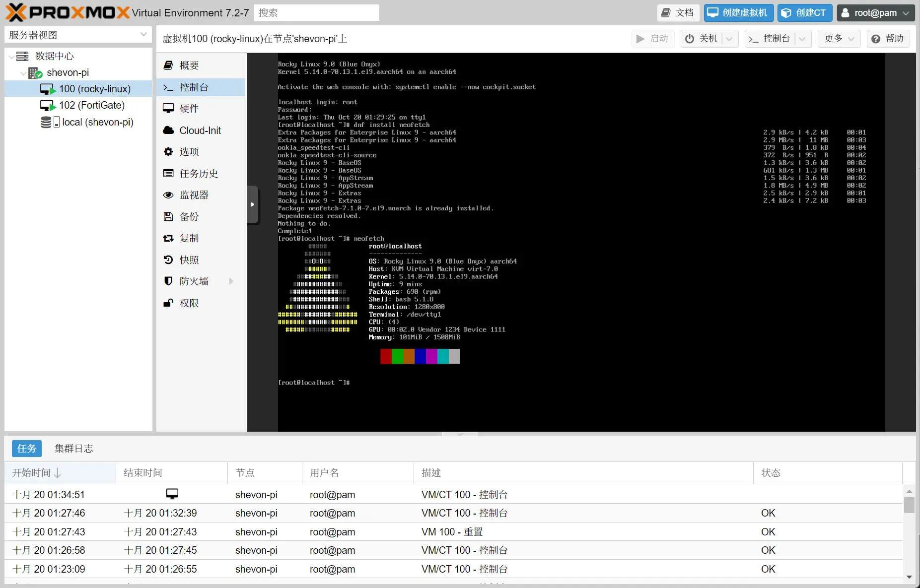Open the 选项 options gear page
The height and width of the screenshot is (588, 920).
tap(189, 152)
